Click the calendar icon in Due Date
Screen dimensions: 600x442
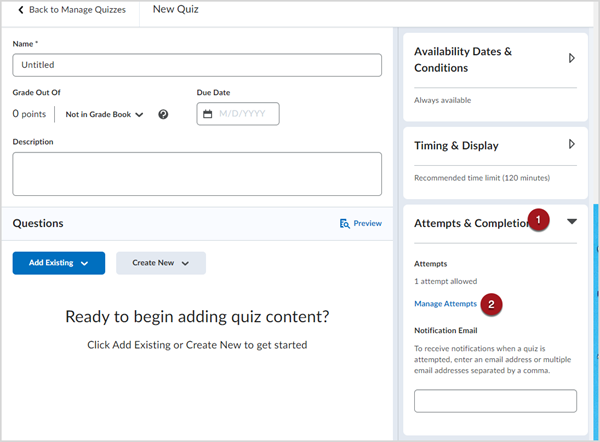(x=207, y=114)
